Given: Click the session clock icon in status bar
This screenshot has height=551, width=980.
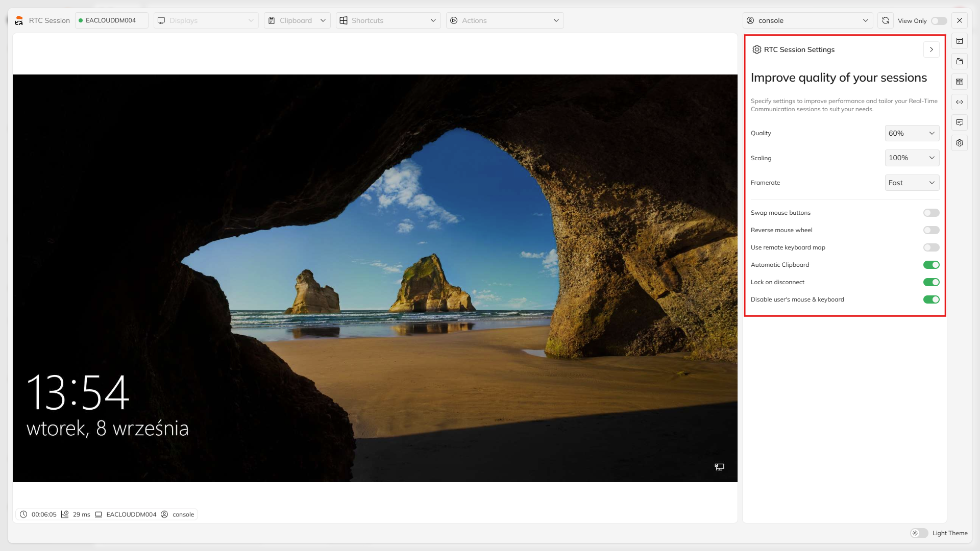Looking at the screenshot, I should tap(23, 514).
